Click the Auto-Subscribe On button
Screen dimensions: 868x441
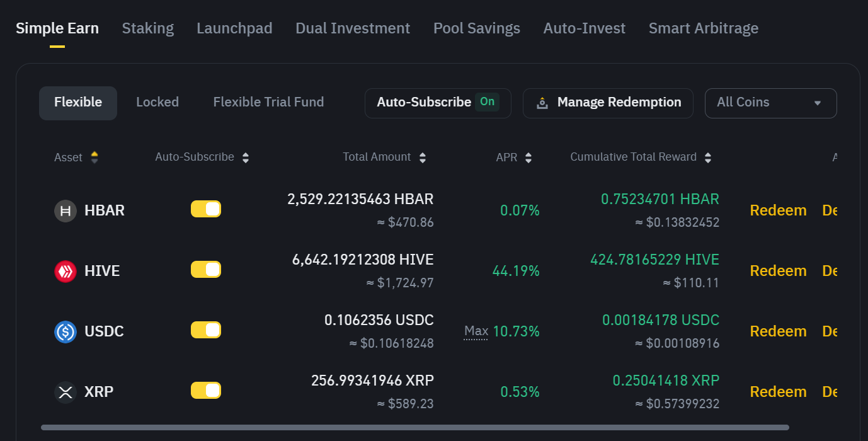pyautogui.click(x=438, y=103)
